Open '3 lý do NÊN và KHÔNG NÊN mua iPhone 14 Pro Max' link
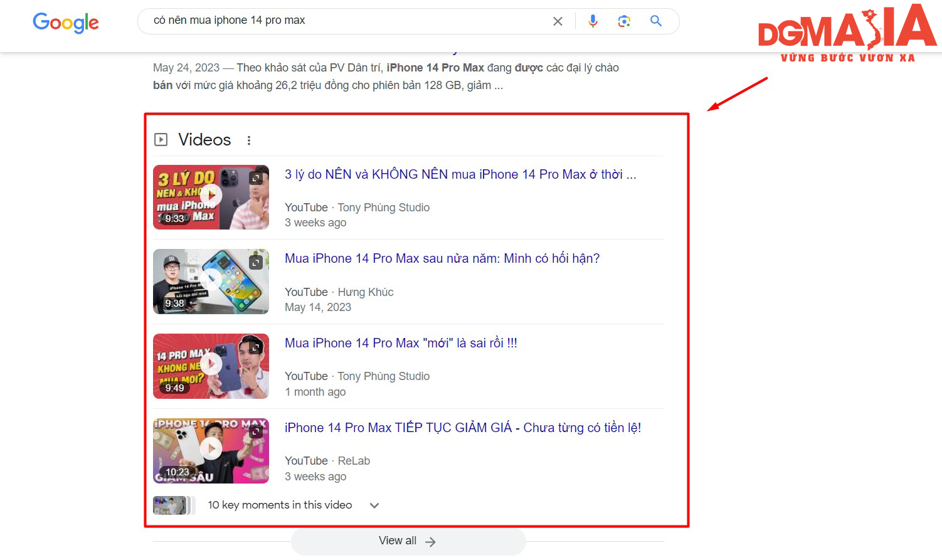Viewport: 942px width, 560px height. click(460, 174)
